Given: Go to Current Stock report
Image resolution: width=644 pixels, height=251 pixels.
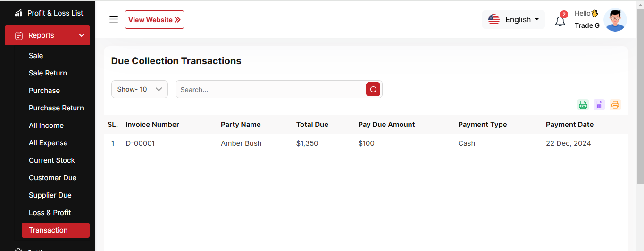Looking at the screenshot, I should [x=51, y=160].
